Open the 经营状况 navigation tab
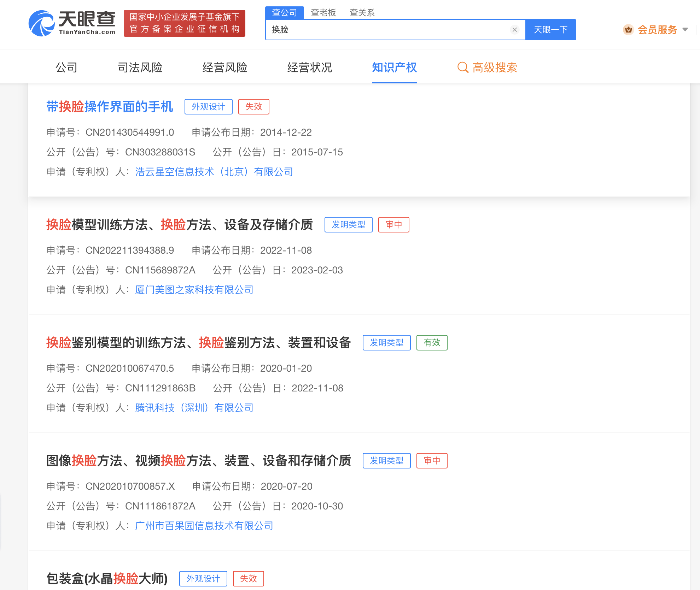This screenshot has height=590, width=700. coord(309,67)
